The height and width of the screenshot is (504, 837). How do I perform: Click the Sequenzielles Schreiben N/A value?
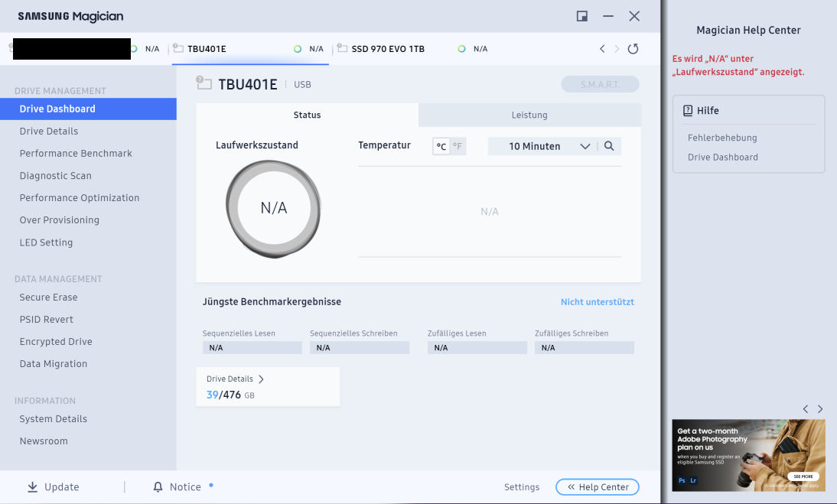tap(360, 348)
